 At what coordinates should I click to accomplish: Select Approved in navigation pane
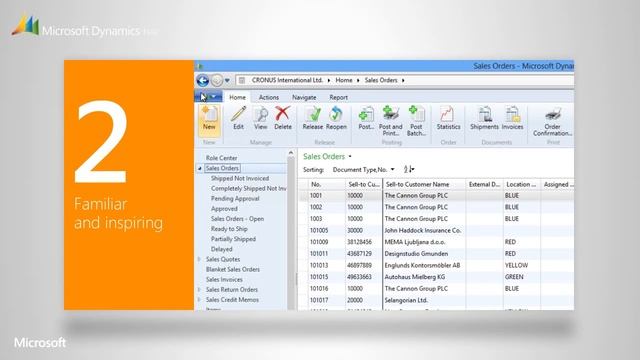(x=224, y=209)
